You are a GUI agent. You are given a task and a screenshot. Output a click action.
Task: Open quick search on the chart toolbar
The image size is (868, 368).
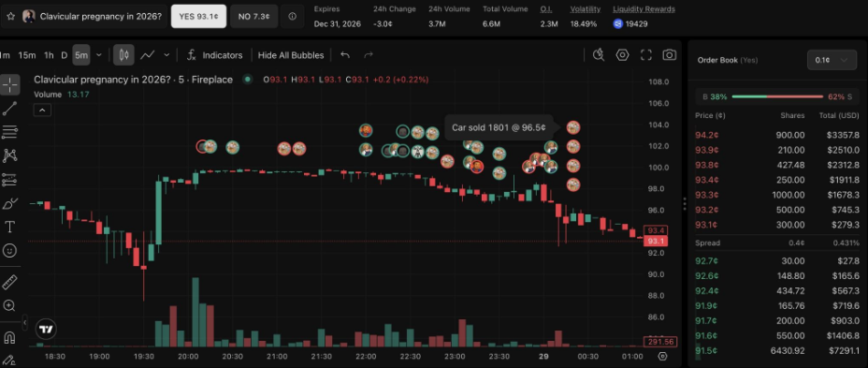(x=599, y=55)
